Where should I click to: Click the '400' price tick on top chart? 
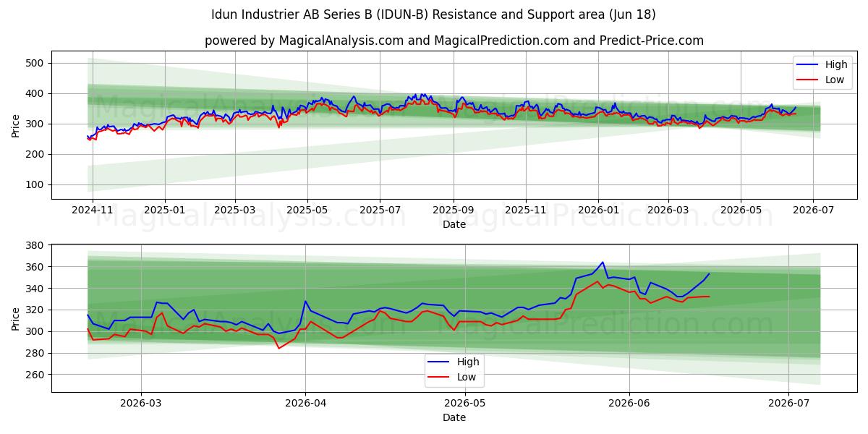coord(36,94)
